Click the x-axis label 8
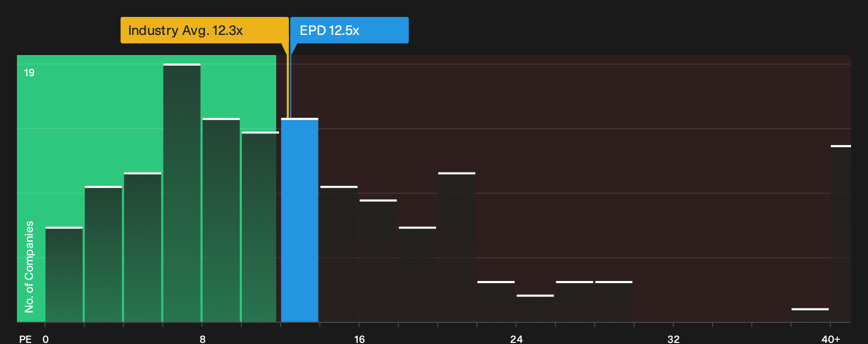 coord(203,339)
